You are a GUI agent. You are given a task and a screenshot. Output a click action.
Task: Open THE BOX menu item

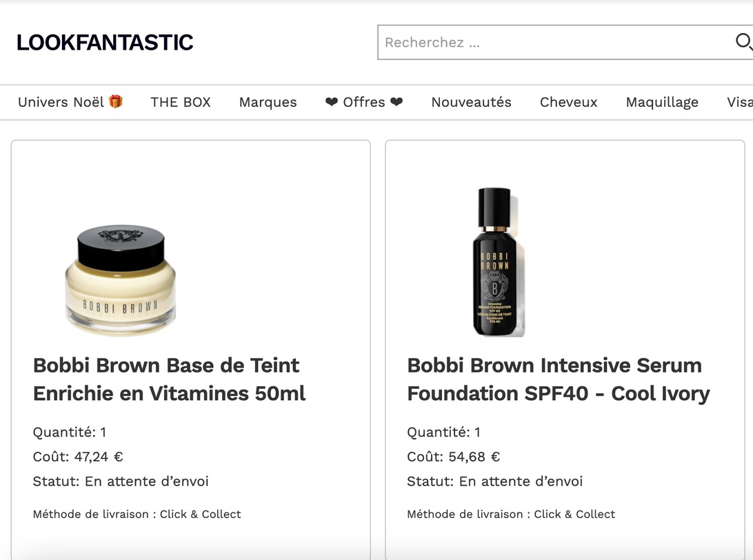181,102
